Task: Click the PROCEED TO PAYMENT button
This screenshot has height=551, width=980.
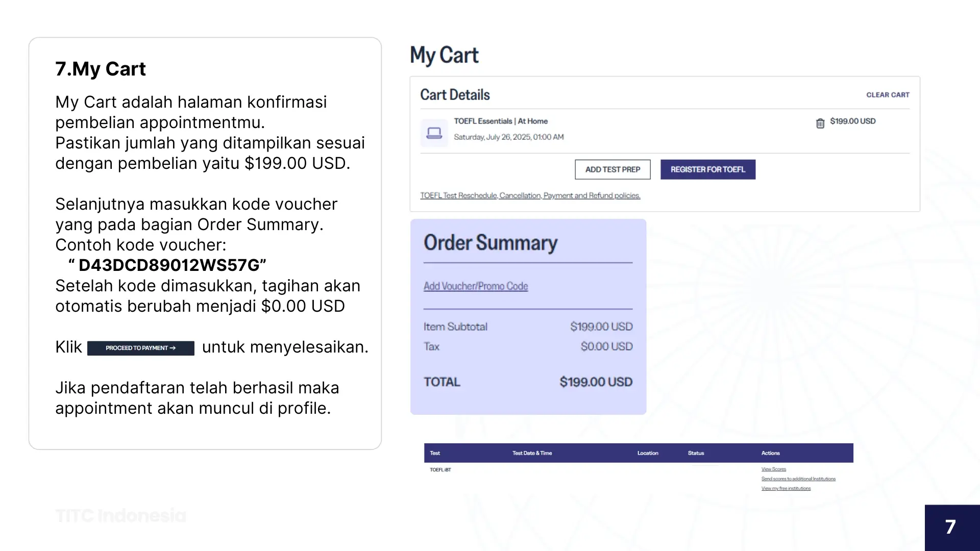Action: tap(141, 348)
